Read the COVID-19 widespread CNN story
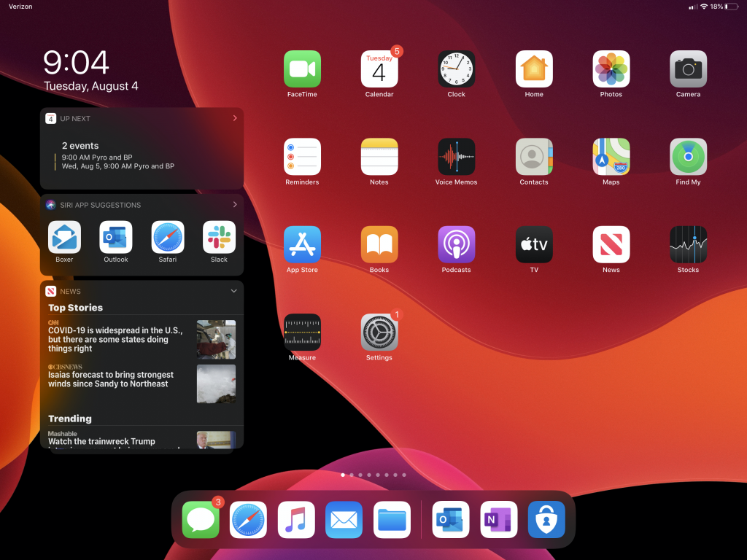 [117, 339]
